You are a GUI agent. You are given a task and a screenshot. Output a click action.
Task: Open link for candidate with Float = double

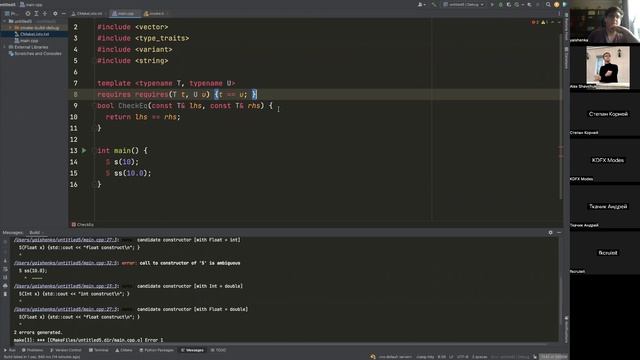[x=66, y=309]
